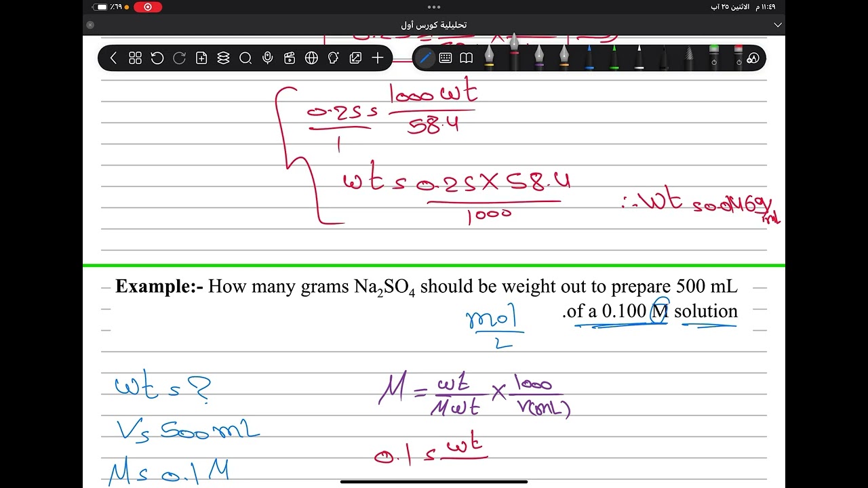Pick the yellow-banded fountain pen
The width and height of the screenshot is (868, 488).
point(489,57)
